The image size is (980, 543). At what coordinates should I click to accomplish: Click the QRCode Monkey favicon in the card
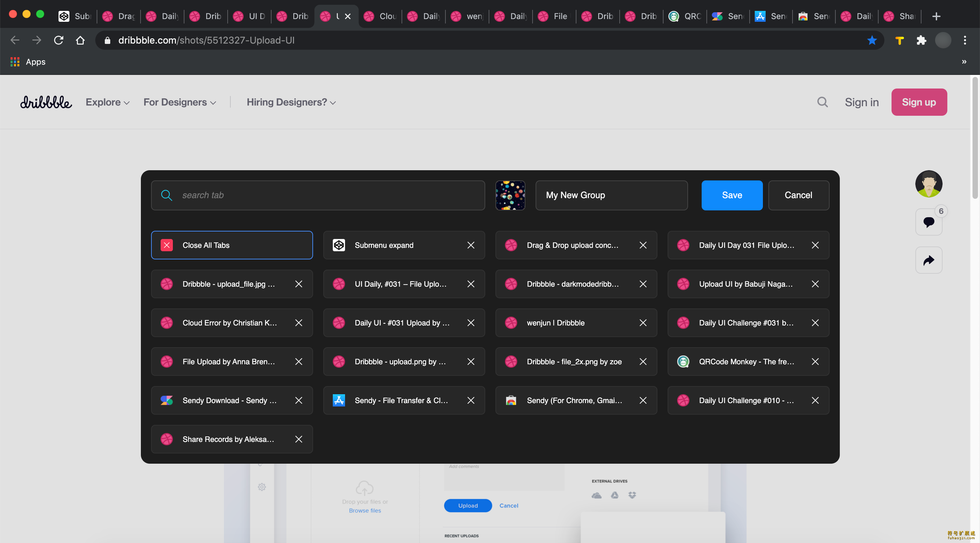click(683, 362)
